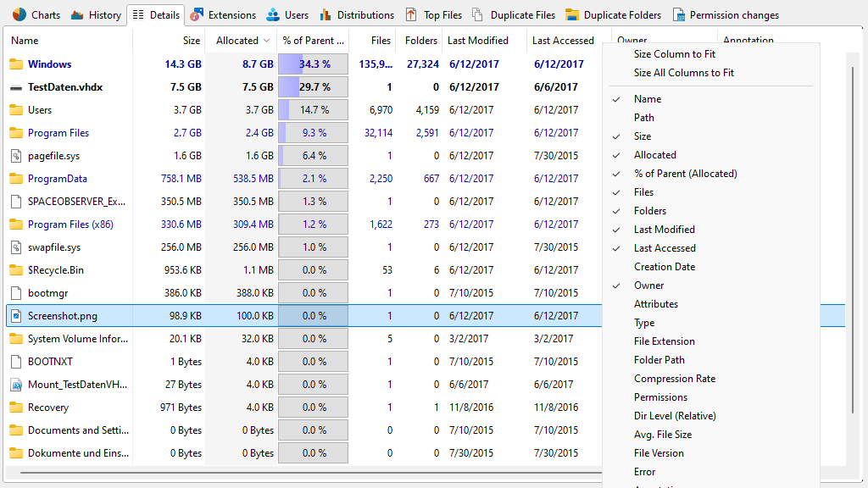Image resolution: width=868 pixels, height=488 pixels.
Task: Click the pagefile.sys file icon
Action: (15, 156)
